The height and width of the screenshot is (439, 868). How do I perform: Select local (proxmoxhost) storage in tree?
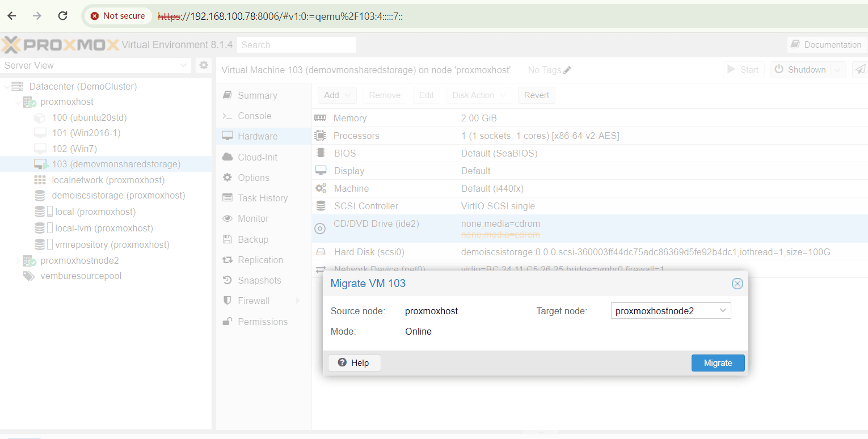106,212
